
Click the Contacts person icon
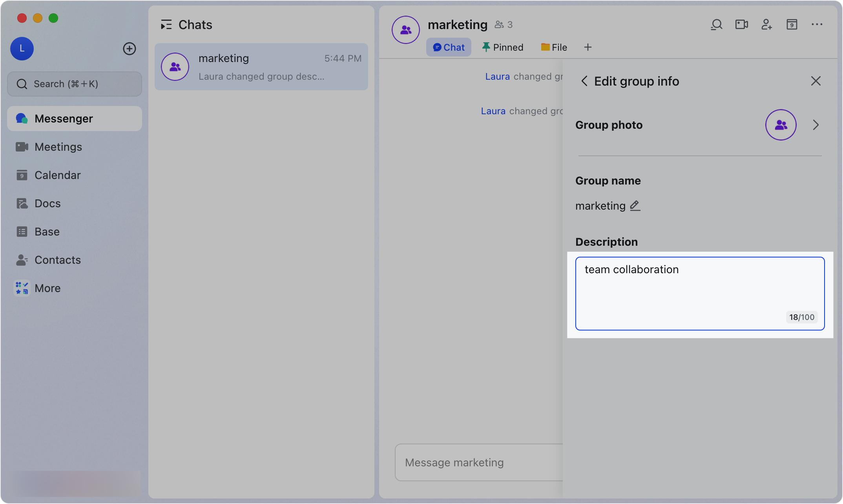click(x=22, y=260)
